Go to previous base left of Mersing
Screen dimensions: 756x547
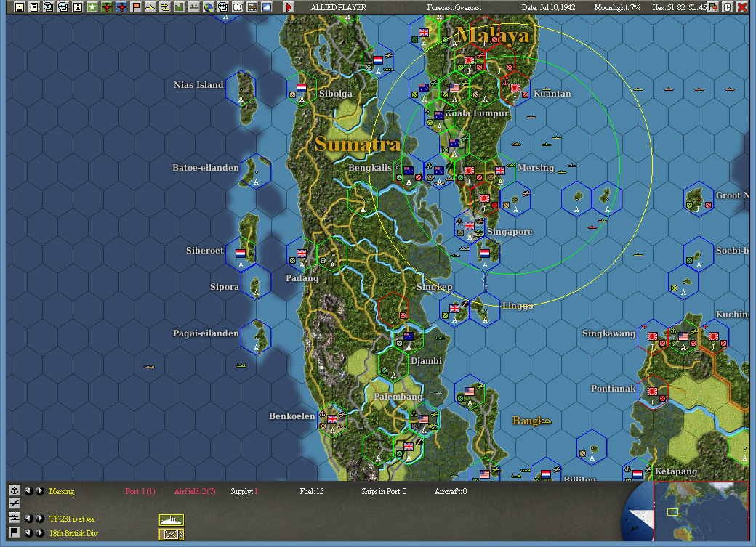click(x=29, y=491)
